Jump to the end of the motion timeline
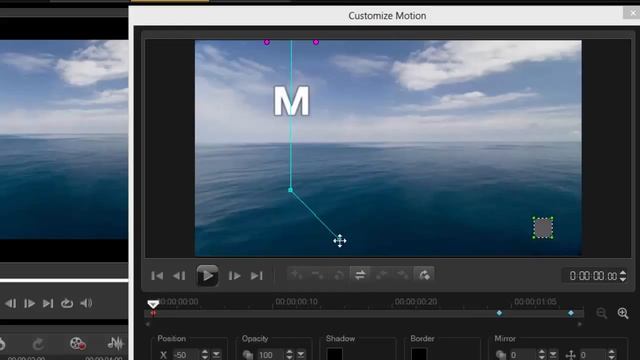 click(x=256, y=276)
